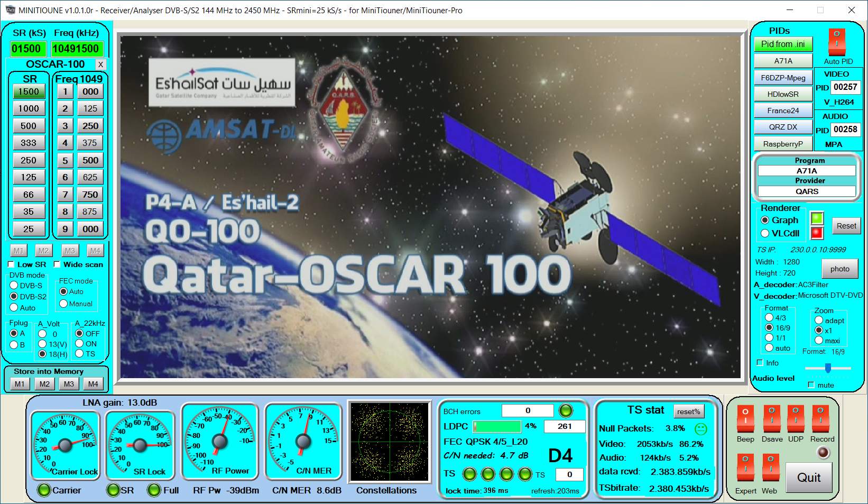Select Fplug B radio button
Screen dimensions: 868x504
[x=14, y=345]
